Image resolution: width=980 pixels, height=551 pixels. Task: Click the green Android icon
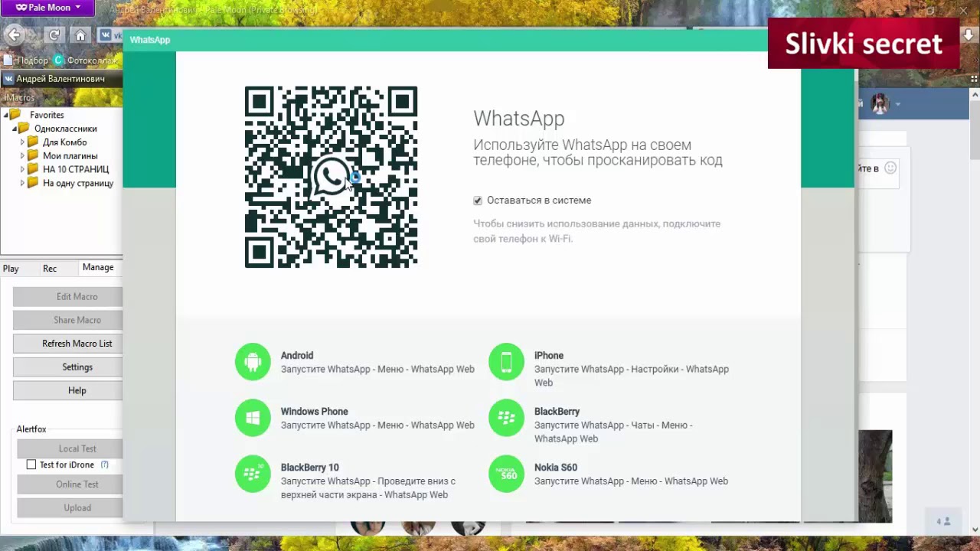(x=253, y=362)
